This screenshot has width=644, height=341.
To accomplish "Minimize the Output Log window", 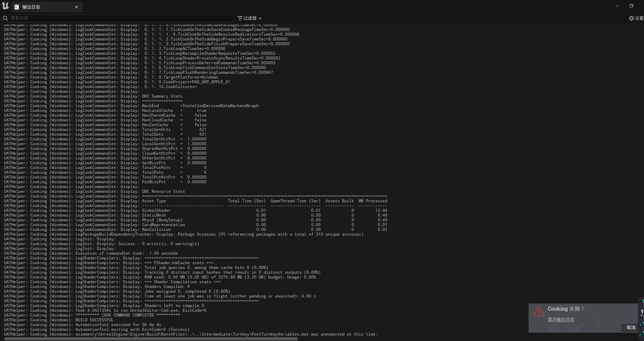I will pyautogui.click(x=617, y=6).
